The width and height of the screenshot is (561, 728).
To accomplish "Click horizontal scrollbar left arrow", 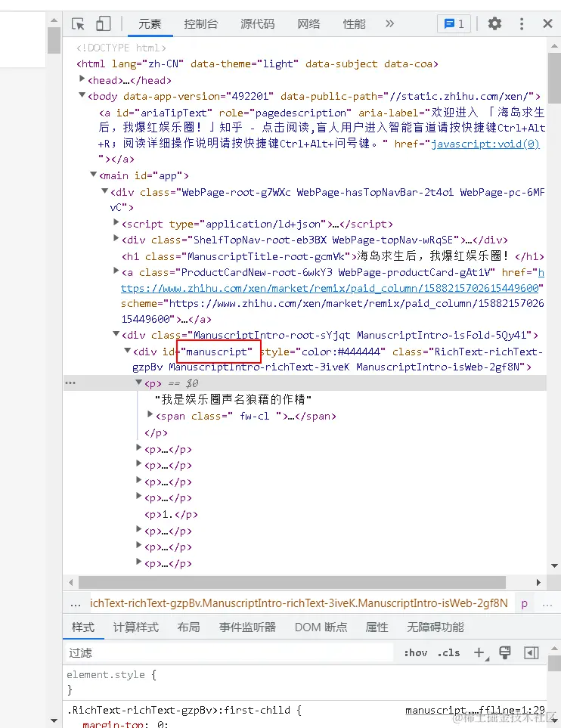I will (x=70, y=582).
